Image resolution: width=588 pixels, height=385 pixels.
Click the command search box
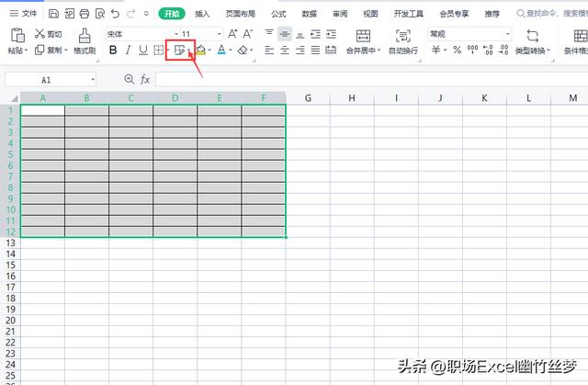tap(552, 14)
